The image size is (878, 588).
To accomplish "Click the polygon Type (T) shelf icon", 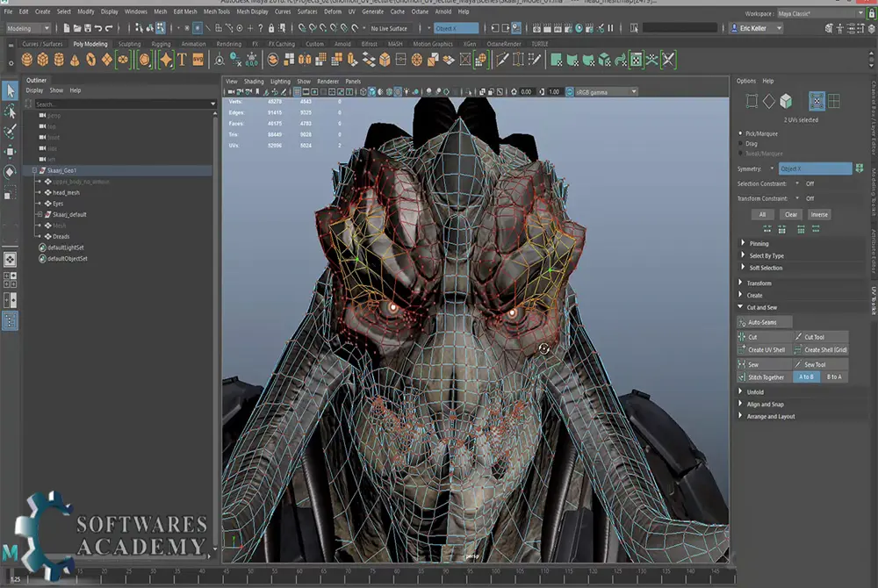I will 182,60.
